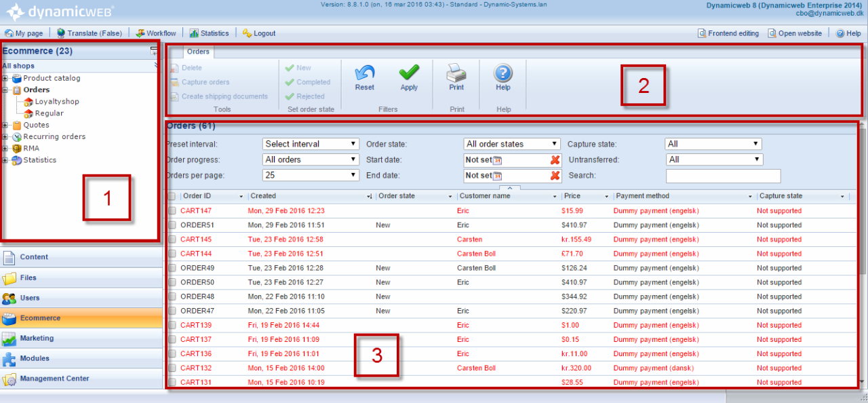The image size is (868, 403).
Task: Clear the Start date with red X
Action: (555, 160)
